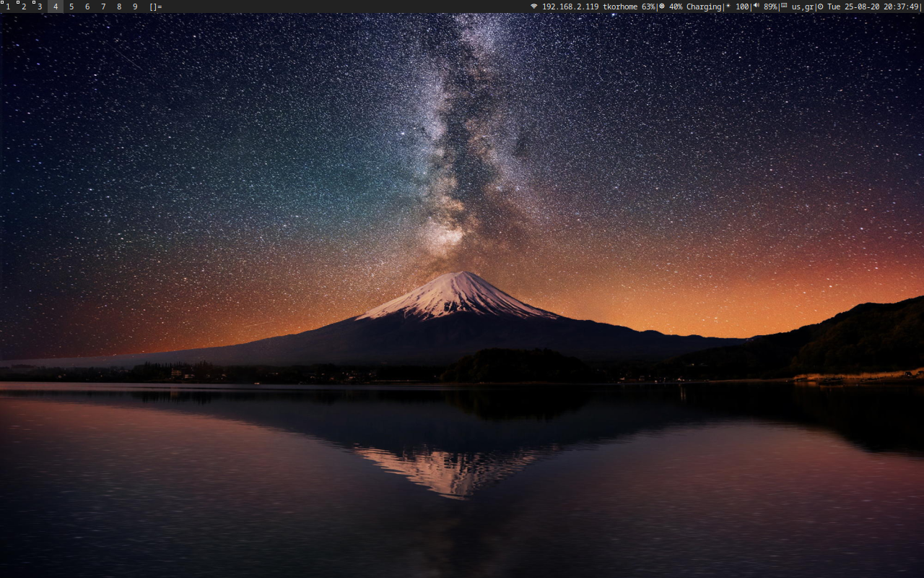Switch to workspace tag 5
924x578 pixels.
click(71, 7)
